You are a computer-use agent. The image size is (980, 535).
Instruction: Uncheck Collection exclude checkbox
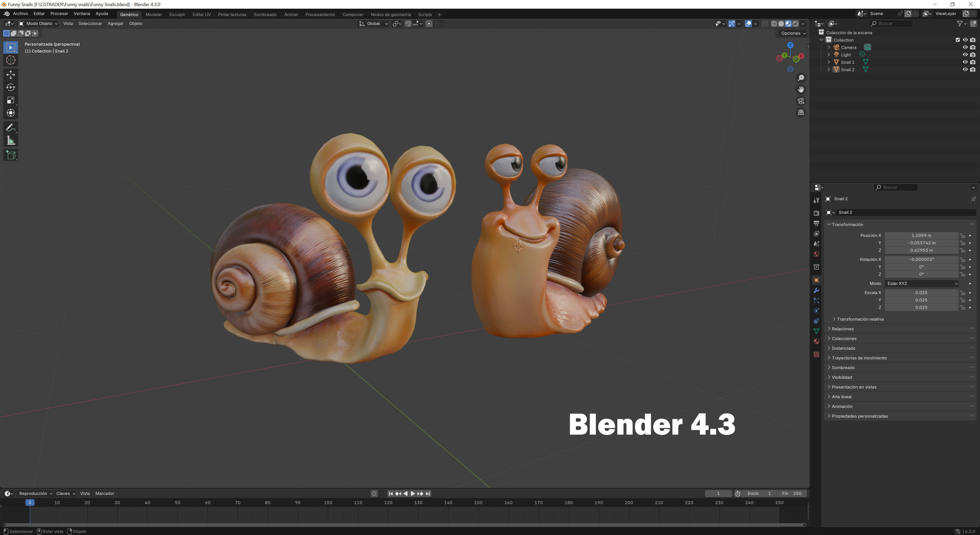click(x=958, y=40)
